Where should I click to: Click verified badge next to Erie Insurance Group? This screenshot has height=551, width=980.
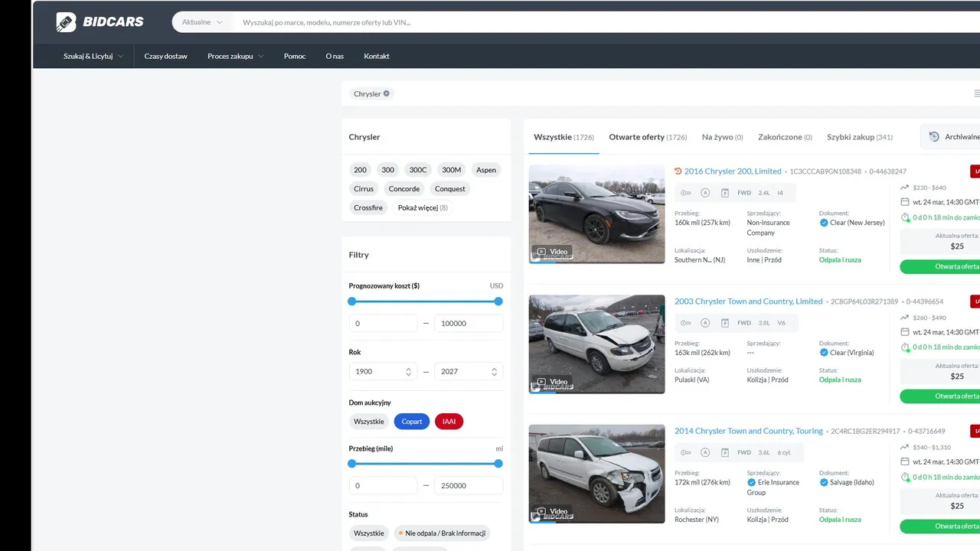point(751,482)
